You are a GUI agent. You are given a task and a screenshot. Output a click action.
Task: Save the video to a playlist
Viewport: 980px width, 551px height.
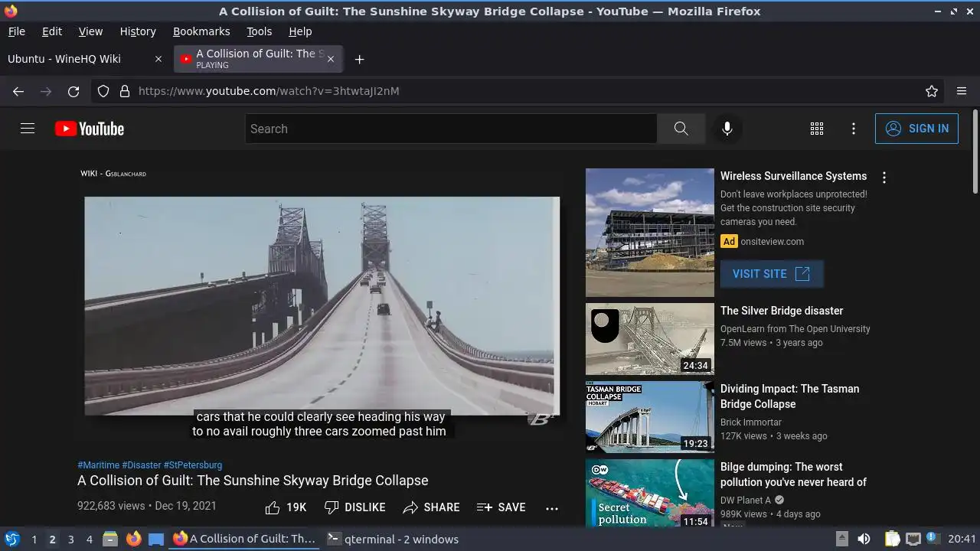[501, 507]
